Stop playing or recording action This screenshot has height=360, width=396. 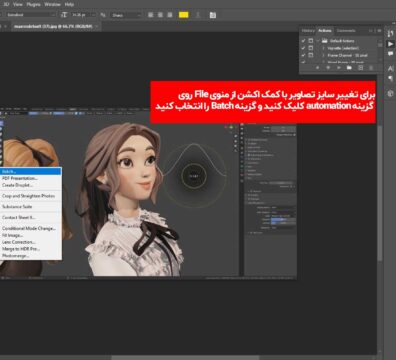pyautogui.click(x=317, y=68)
